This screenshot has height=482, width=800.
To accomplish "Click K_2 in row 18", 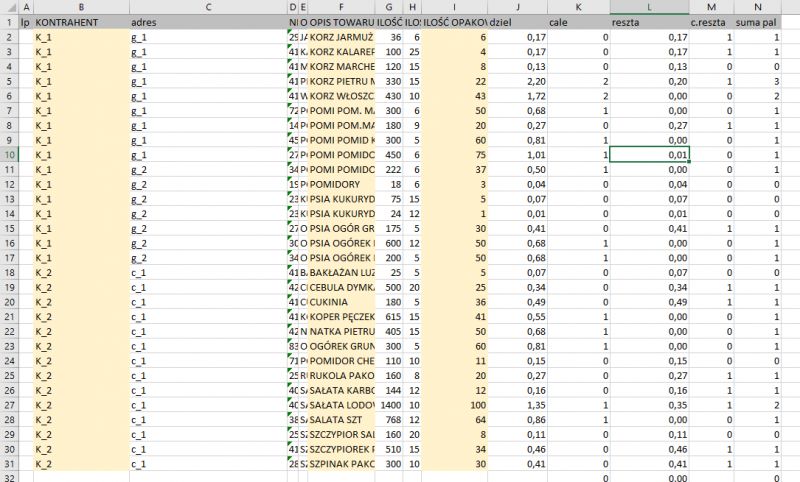I will point(81,272).
